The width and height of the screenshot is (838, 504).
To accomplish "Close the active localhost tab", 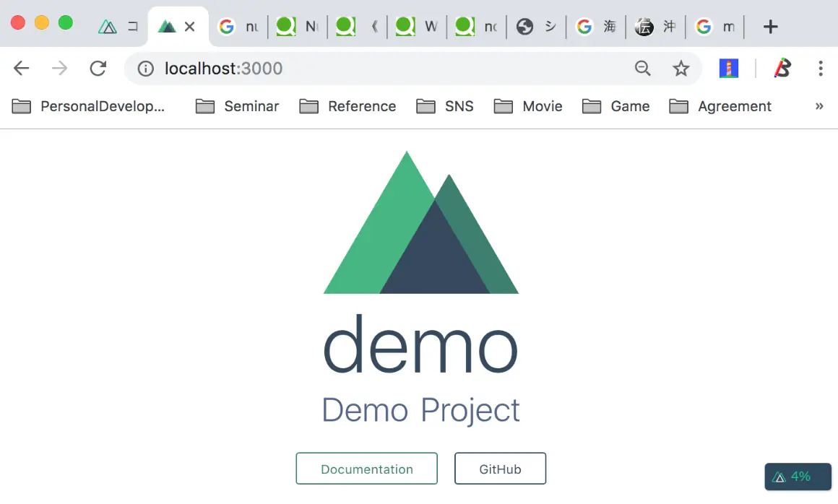I will tap(189, 26).
